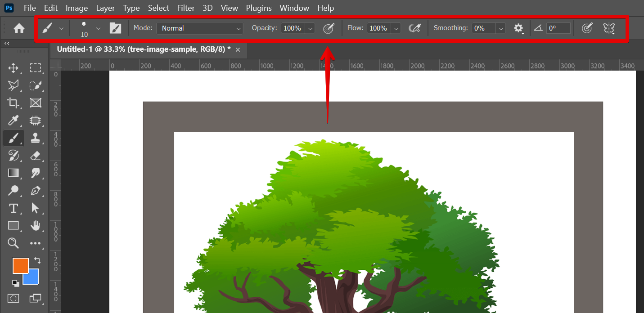
Task: Select the Quick Selection tool
Action: 36,85
